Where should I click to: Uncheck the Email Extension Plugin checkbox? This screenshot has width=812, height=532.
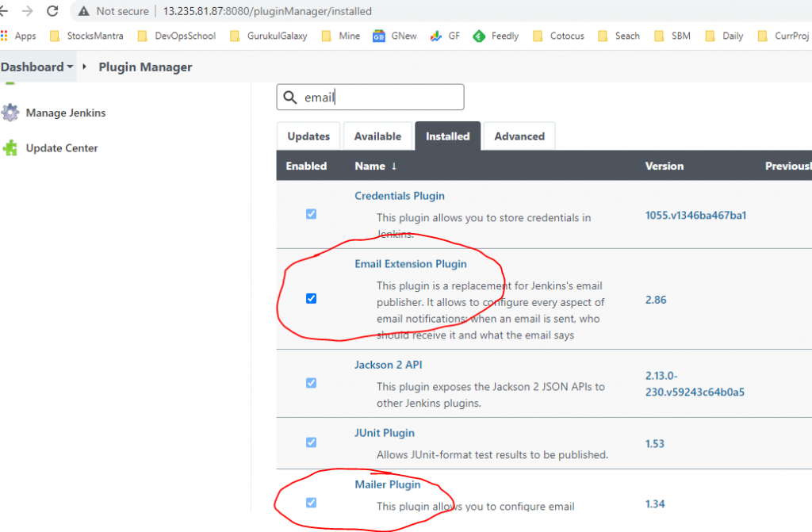(x=311, y=299)
